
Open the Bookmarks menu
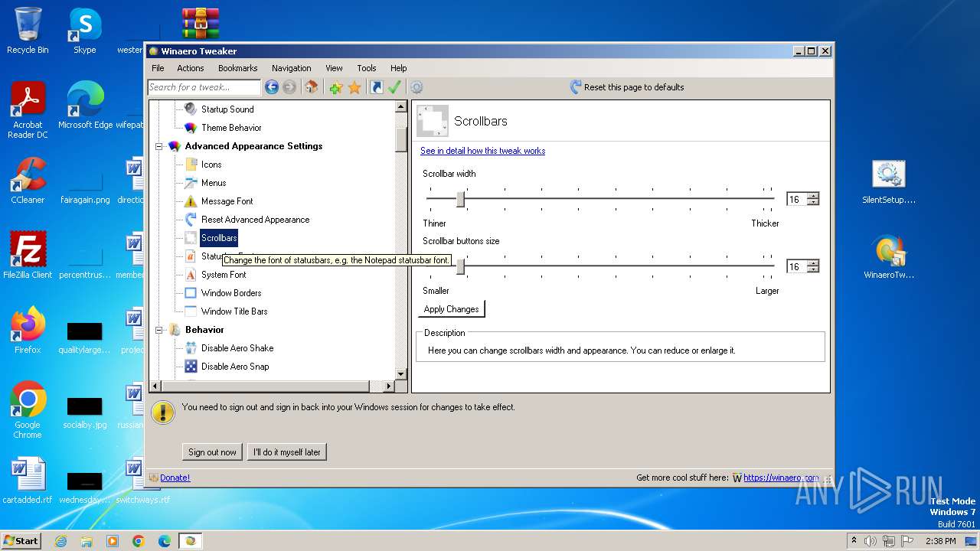(x=238, y=68)
